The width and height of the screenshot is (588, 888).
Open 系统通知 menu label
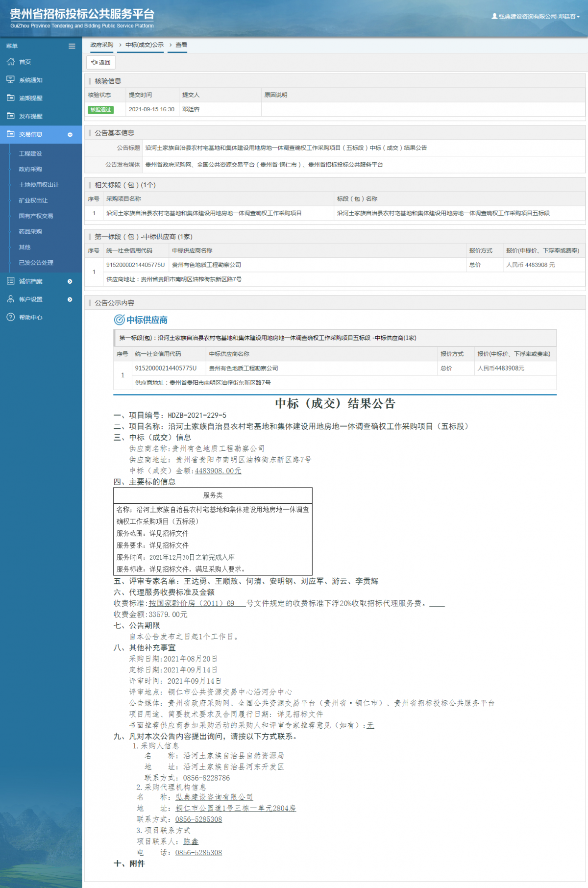tap(31, 80)
